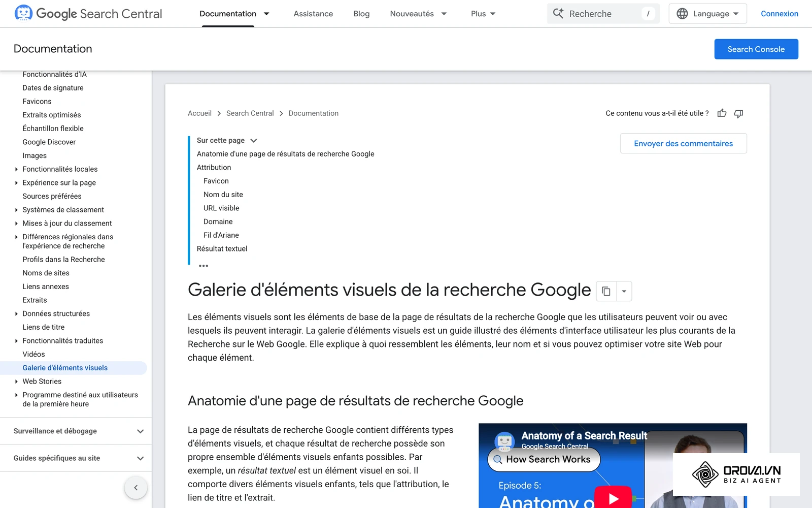The width and height of the screenshot is (812, 508).
Task: Expand Fonctionnalités locales tree item
Action: click(x=16, y=169)
